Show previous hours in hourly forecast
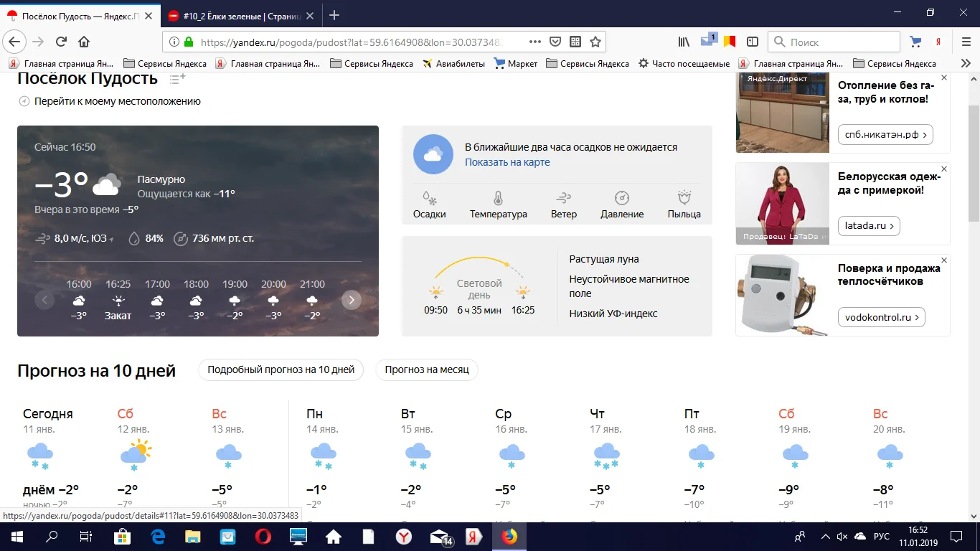This screenshot has height=551, width=980. pos(44,300)
